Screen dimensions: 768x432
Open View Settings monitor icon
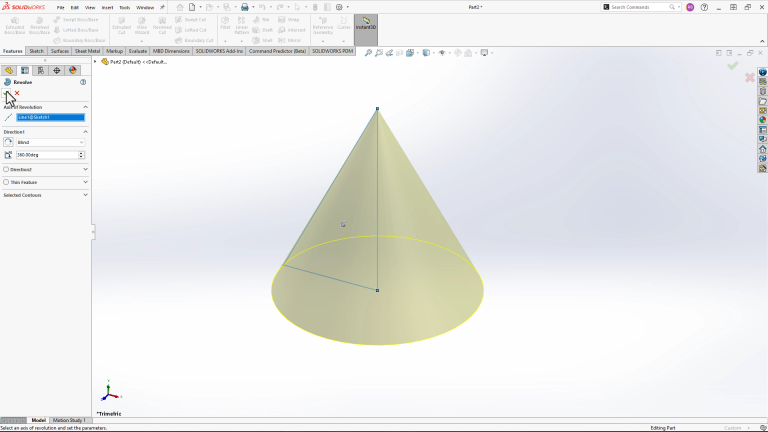(484, 53)
